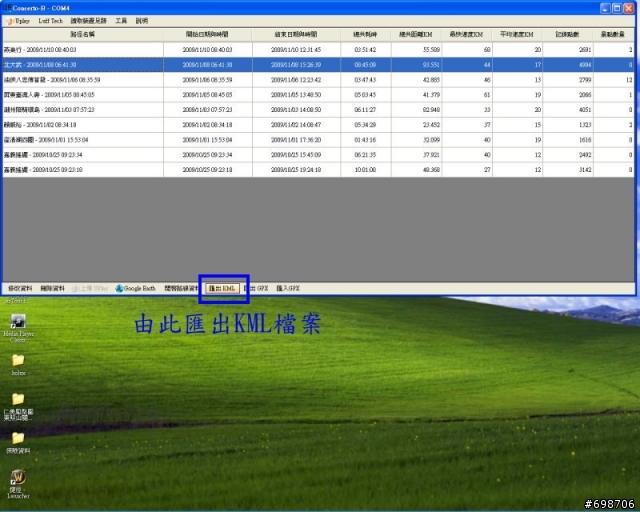Image resolution: width=640 pixels, height=512 pixels.
Task: Open the 工具 menu
Action: click(121, 21)
